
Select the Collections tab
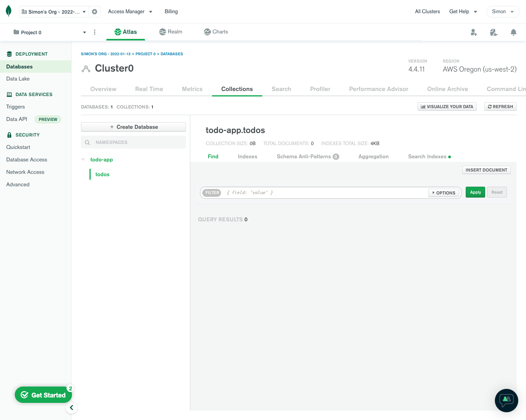tap(237, 89)
